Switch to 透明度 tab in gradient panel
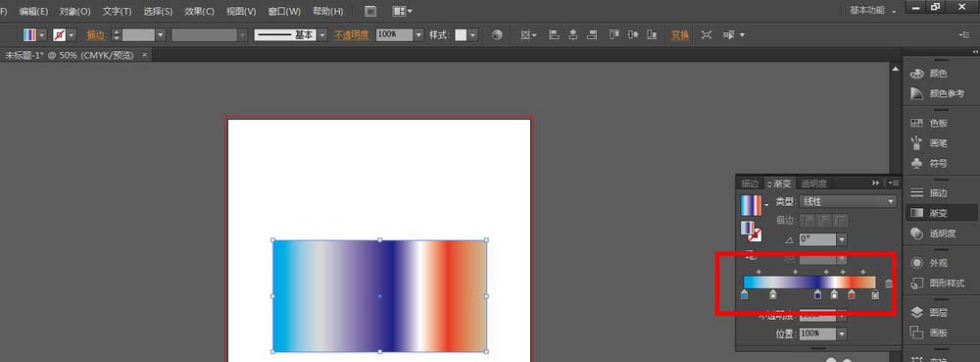This screenshot has height=362, width=980. [813, 183]
